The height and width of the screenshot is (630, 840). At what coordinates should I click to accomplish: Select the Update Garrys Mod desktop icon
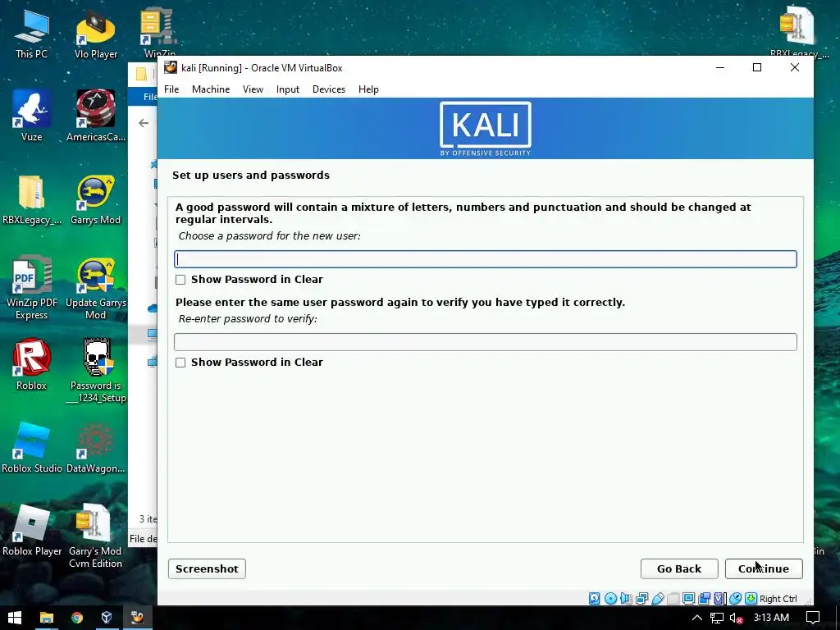click(x=95, y=288)
